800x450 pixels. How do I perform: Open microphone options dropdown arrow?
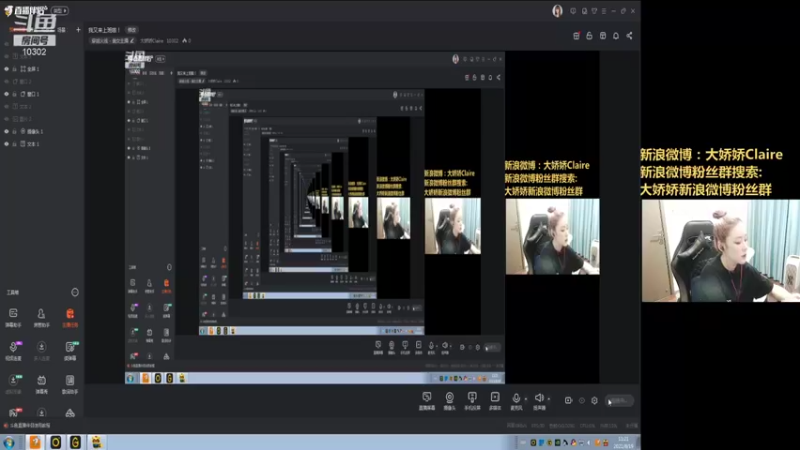click(x=526, y=399)
